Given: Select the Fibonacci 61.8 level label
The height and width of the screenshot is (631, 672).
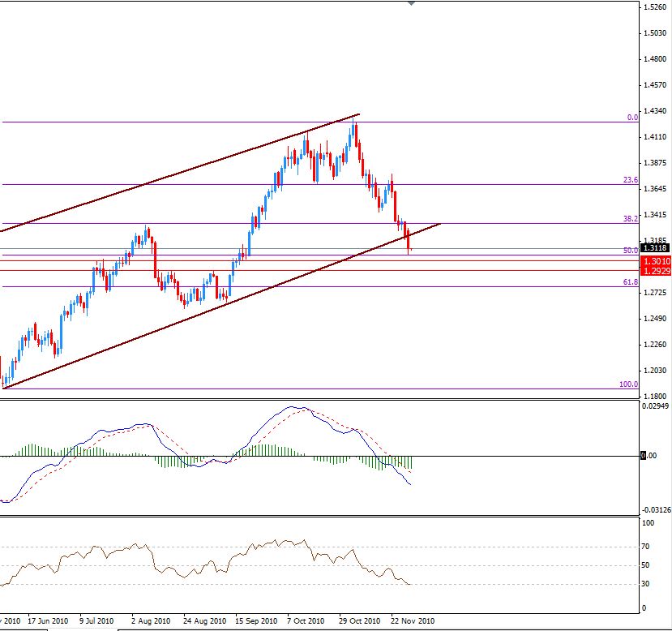Looking at the screenshot, I should (630, 282).
